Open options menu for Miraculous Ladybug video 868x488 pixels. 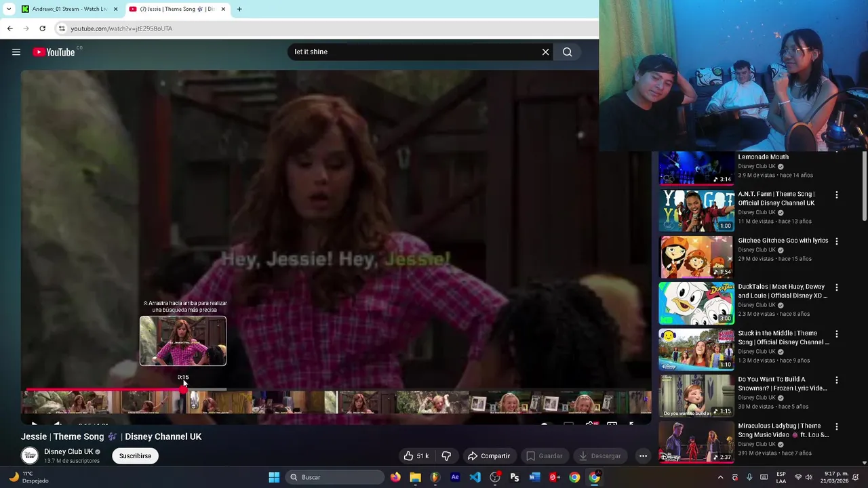pyautogui.click(x=836, y=427)
